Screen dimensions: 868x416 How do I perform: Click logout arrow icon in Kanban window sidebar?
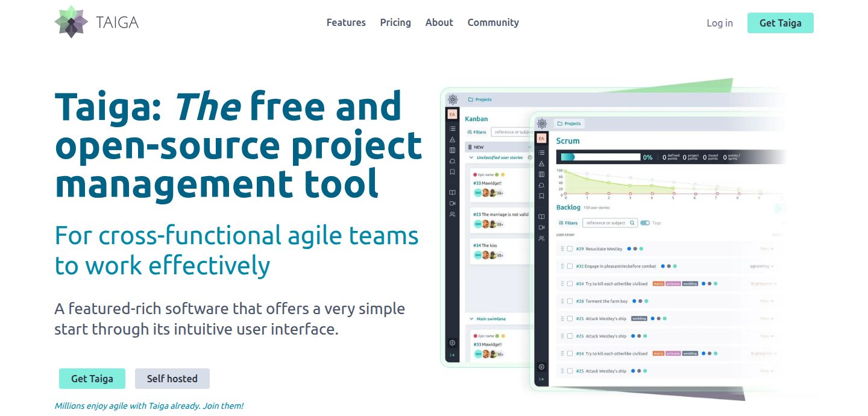(453, 355)
